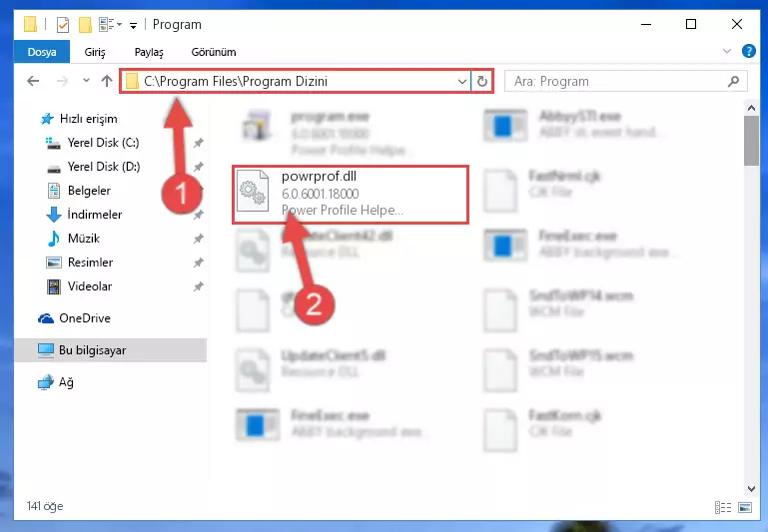Click the forward navigation arrow

[x=62, y=81]
